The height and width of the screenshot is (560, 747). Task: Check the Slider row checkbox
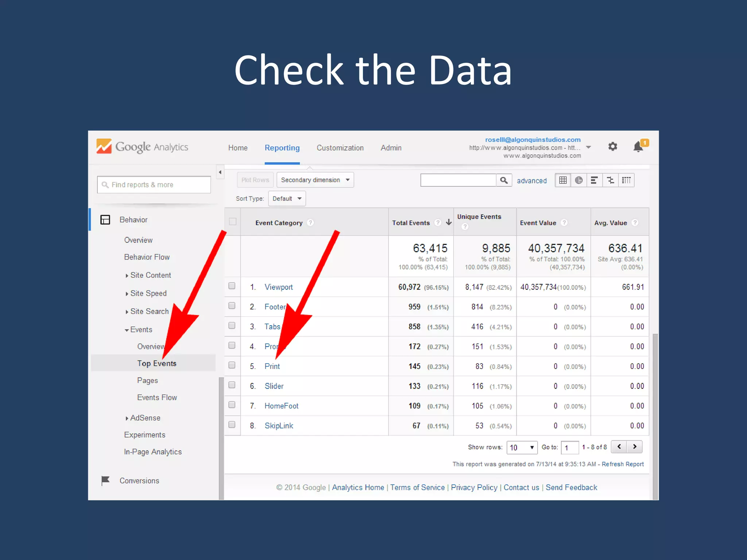[232, 385]
